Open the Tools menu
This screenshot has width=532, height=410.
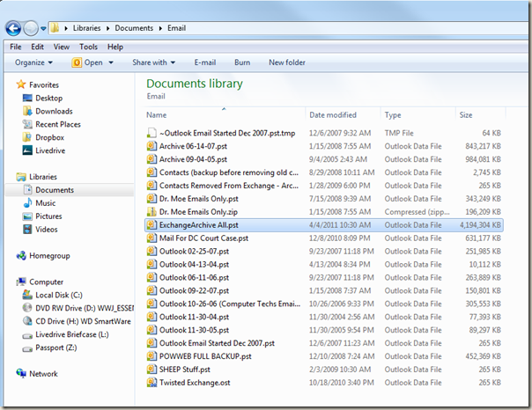(x=88, y=47)
